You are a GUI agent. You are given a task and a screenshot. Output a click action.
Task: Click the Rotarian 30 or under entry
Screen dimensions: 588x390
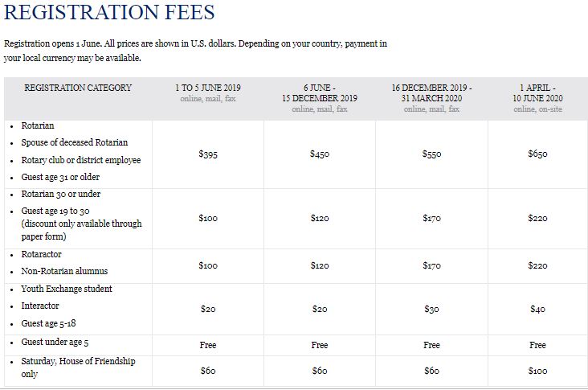pyautogui.click(x=61, y=195)
